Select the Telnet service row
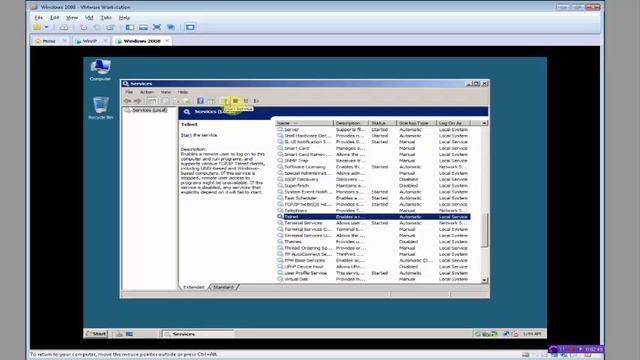 (373, 217)
